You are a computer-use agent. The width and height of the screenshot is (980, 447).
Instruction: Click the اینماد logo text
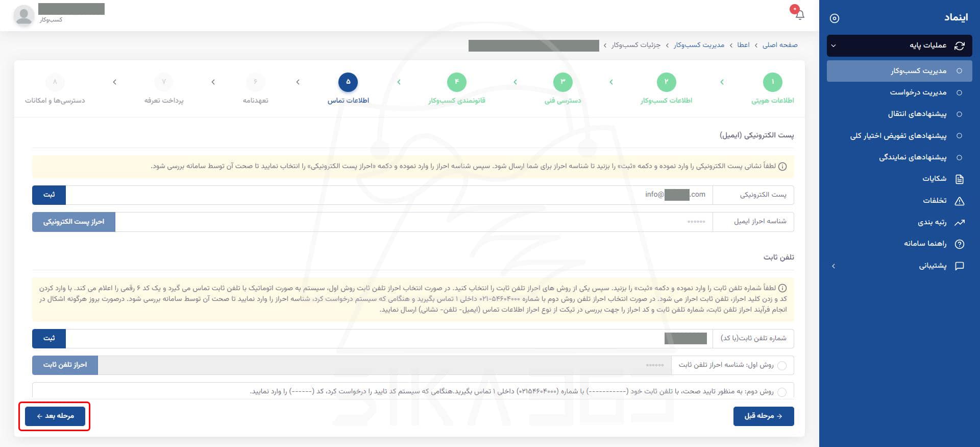click(x=956, y=17)
